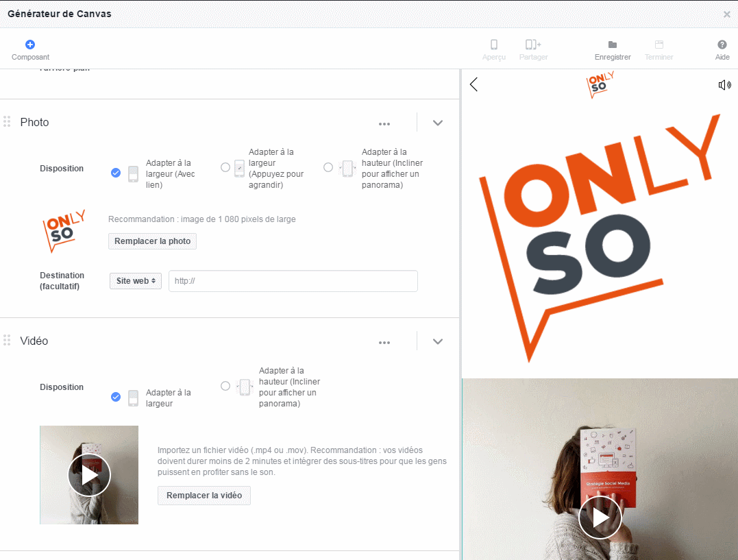
Task: Click the phone icon beside Appuyez pour agrandir
Action: pyautogui.click(x=240, y=168)
